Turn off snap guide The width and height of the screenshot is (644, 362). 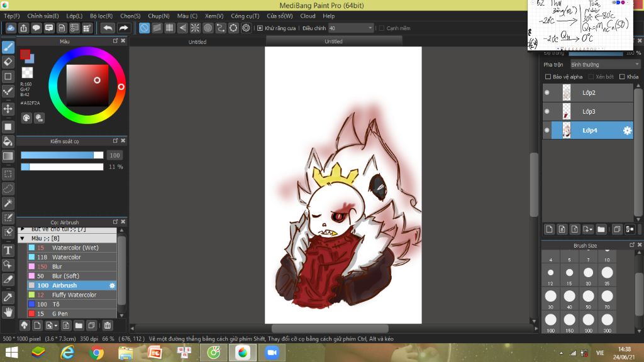point(144,28)
